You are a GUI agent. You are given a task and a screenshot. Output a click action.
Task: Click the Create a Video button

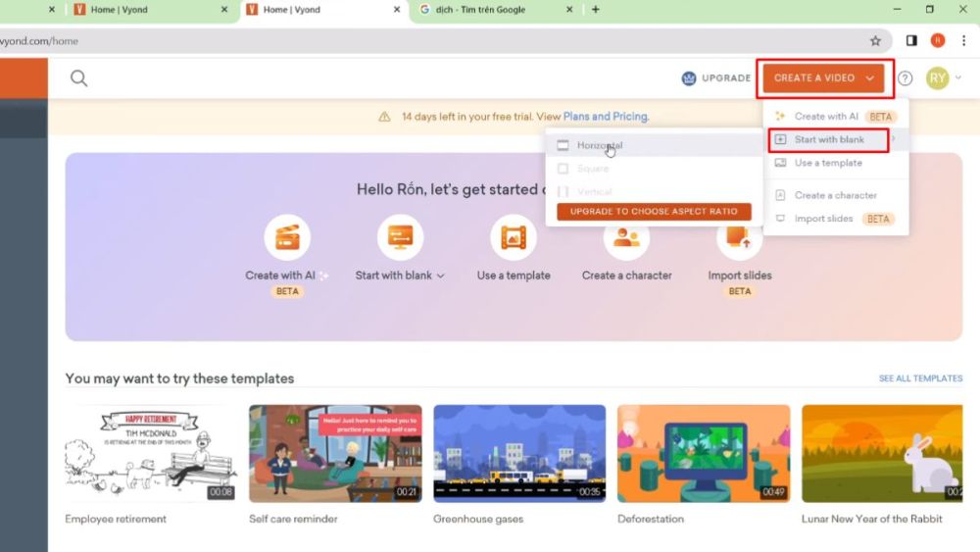[823, 78]
